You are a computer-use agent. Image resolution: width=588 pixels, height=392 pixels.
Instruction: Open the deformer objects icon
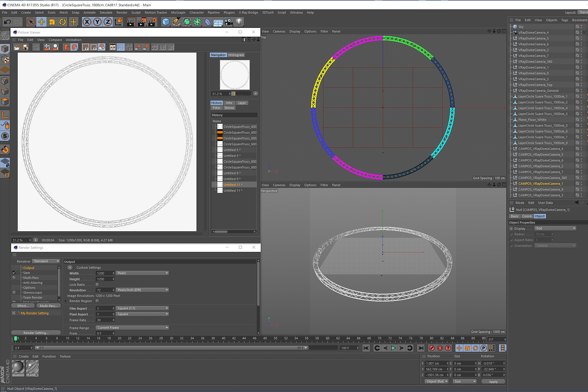(208, 22)
